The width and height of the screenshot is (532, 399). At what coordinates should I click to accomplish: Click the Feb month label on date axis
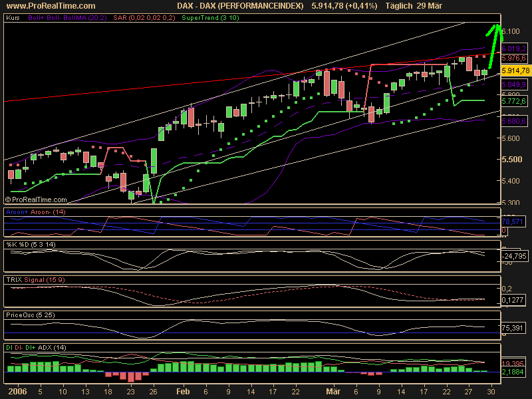184,392
